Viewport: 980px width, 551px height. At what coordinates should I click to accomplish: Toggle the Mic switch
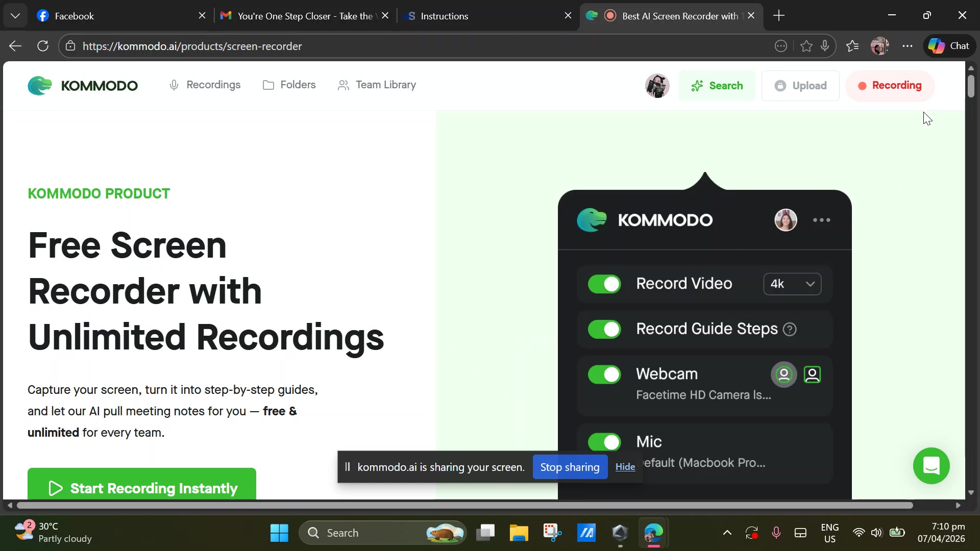(604, 442)
